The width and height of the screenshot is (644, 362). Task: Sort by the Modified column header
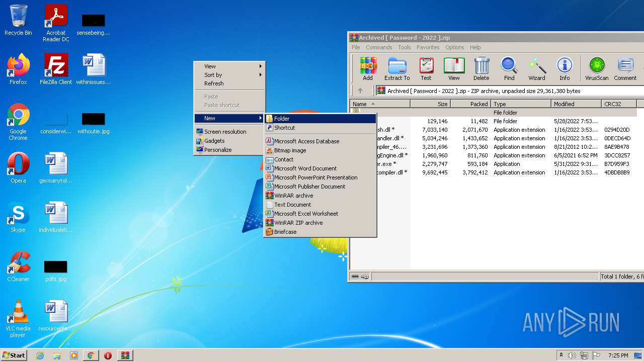click(576, 104)
